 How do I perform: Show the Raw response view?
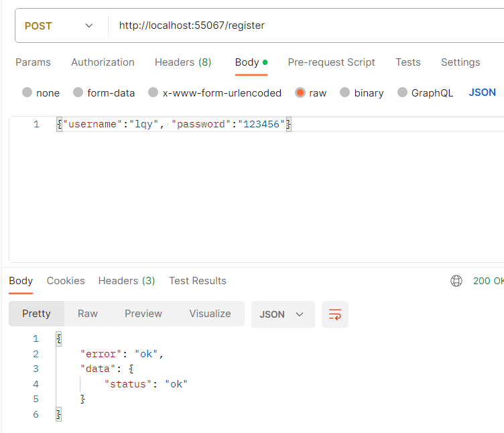(88, 314)
